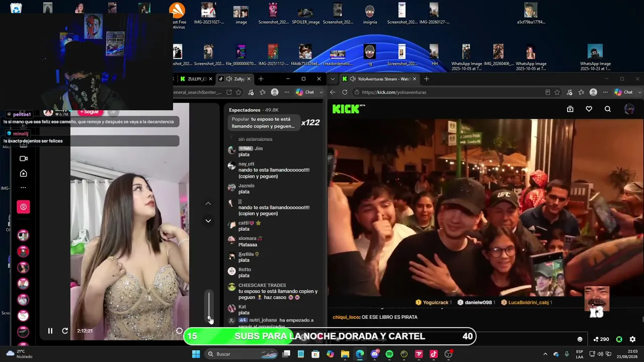
Task: Favorite the kick.com/yoloaventuras page with star
Action: [557, 92]
